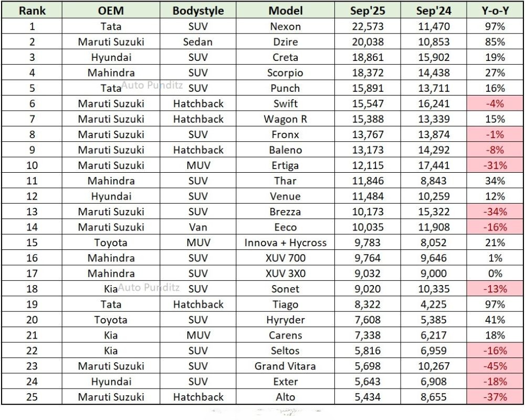This screenshot has width=525, height=420.
Task: Select the OEM column header
Action: click(111, 10)
